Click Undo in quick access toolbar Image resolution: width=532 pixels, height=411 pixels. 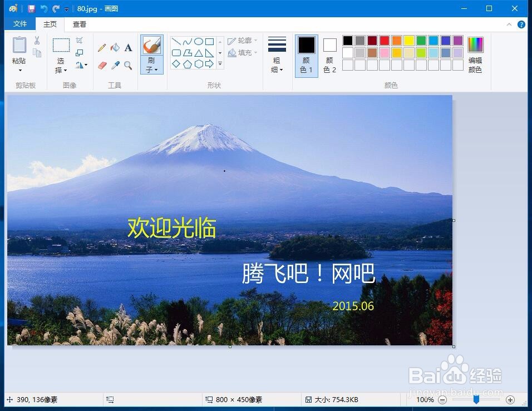pyautogui.click(x=44, y=8)
